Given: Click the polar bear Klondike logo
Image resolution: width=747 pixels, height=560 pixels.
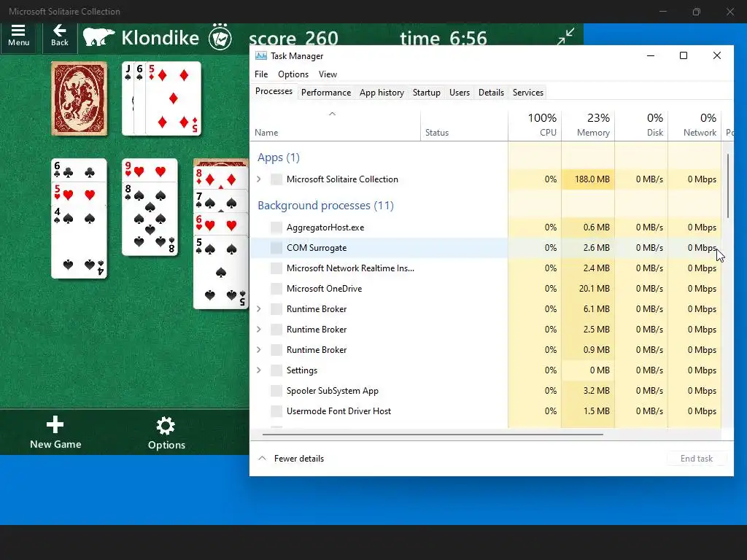Looking at the screenshot, I should coord(98,37).
